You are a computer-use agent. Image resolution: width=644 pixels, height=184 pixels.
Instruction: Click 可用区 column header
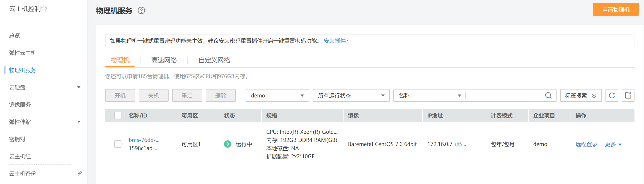(189, 116)
